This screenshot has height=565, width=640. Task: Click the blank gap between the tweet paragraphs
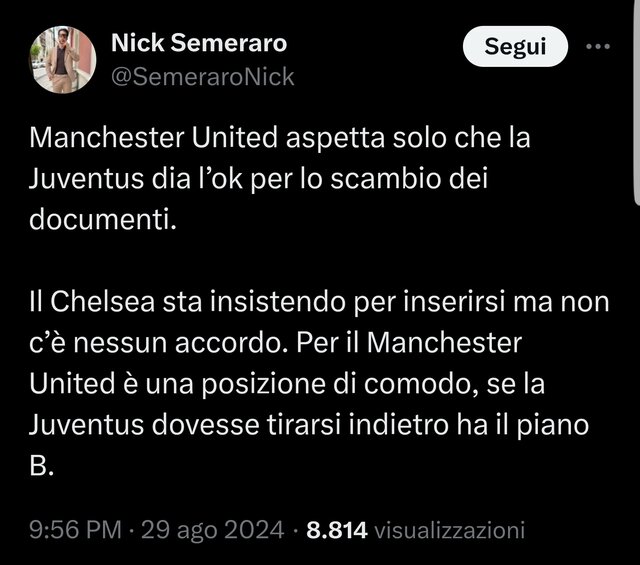click(319, 260)
